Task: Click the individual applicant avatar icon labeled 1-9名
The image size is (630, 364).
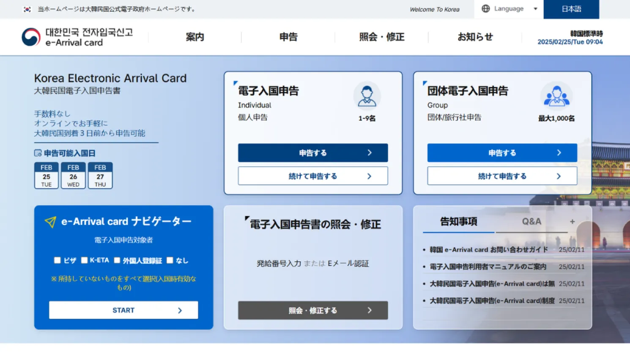Action: 367,96
